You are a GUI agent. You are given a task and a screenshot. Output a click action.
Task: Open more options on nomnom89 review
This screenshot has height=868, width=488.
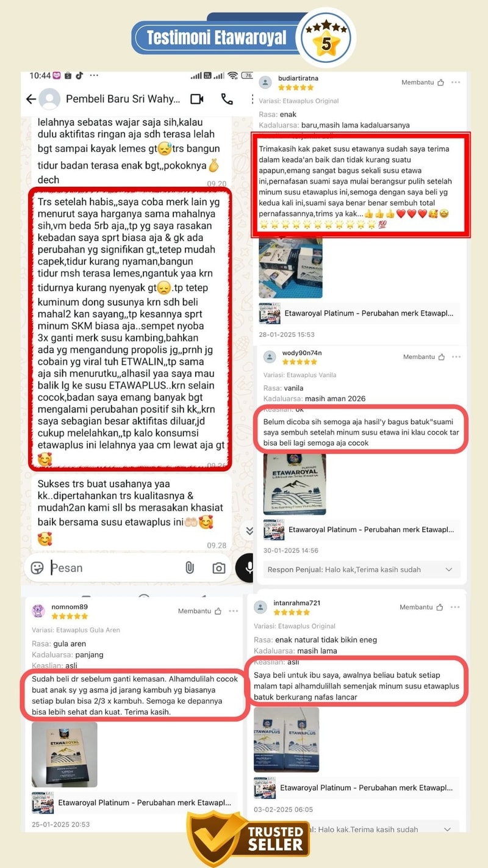(x=234, y=611)
